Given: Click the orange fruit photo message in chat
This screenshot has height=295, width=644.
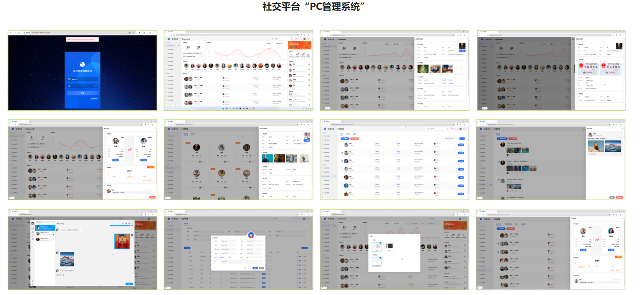Looking at the screenshot, I should 122,241.
